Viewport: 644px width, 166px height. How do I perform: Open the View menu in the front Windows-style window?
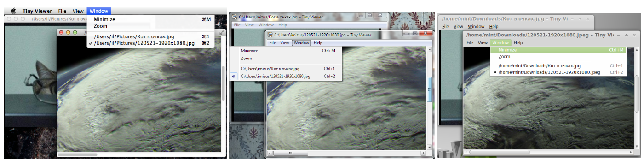point(285,43)
